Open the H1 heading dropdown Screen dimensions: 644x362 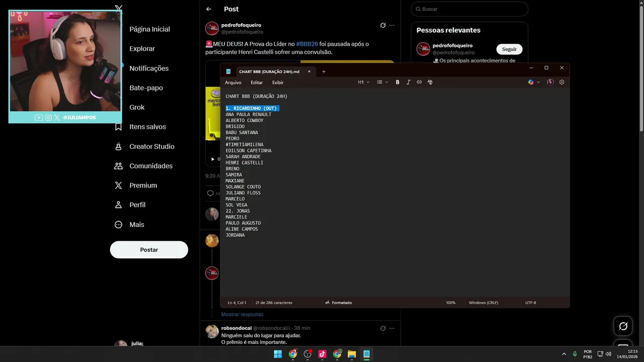pyautogui.click(x=363, y=82)
